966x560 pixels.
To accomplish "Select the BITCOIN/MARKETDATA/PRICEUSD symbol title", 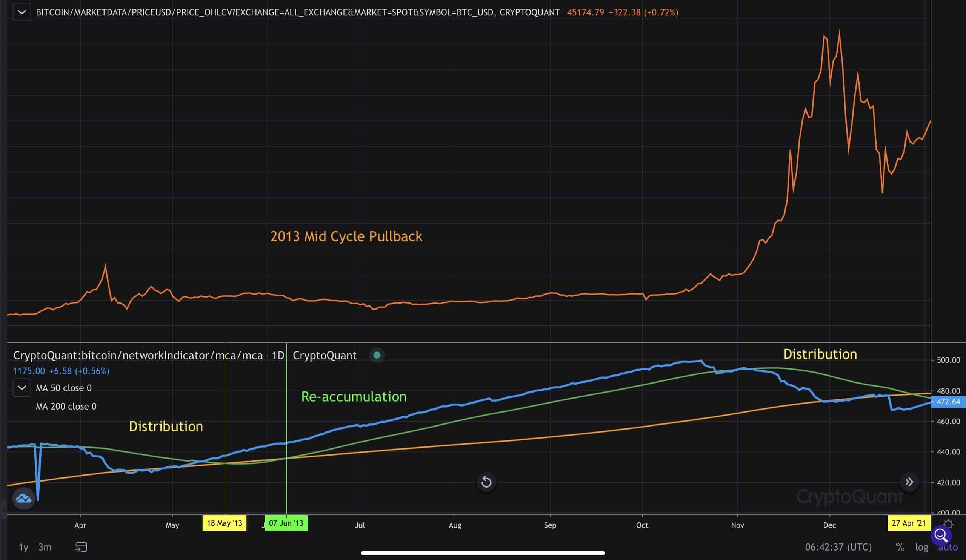I will 297,12.
